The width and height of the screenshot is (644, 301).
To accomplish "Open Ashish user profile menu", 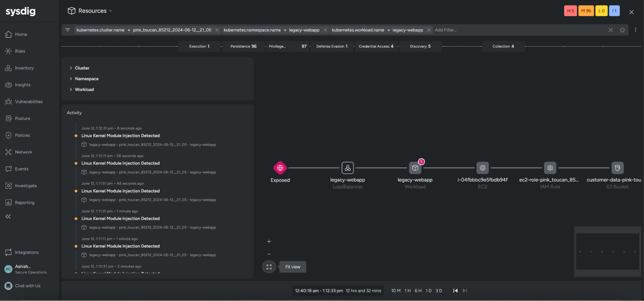I will click(26, 269).
